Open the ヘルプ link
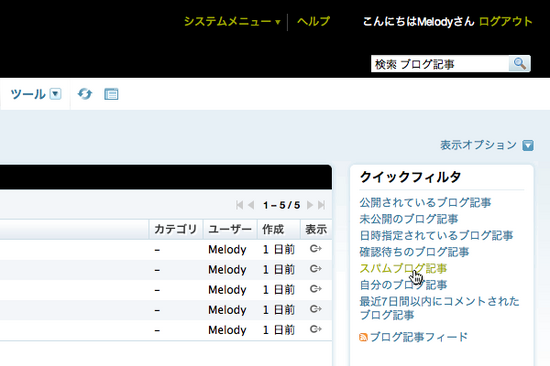The width and height of the screenshot is (550, 366). pyautogui.click(x=313, y=22)
